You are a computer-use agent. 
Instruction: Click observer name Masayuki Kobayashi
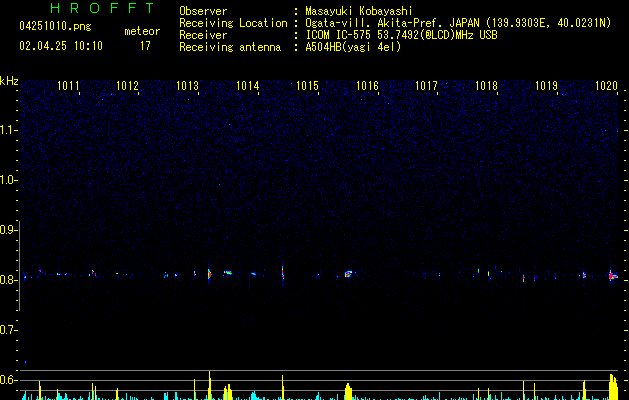tap(359, 11)
